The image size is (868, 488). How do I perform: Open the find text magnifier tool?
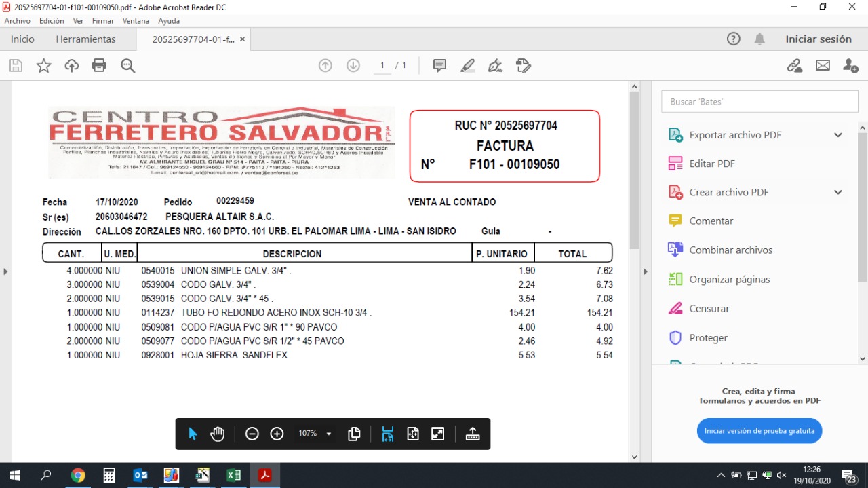127,66
